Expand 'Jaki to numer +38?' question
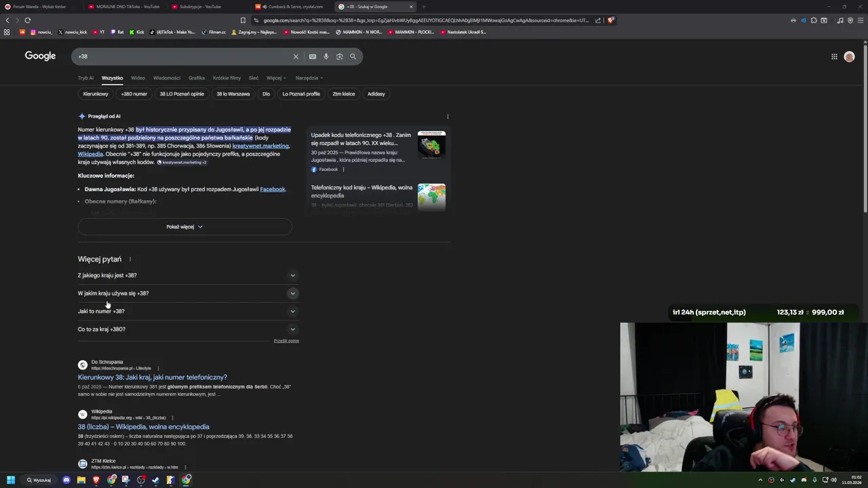The image size is (868, 488). (187, 311)
